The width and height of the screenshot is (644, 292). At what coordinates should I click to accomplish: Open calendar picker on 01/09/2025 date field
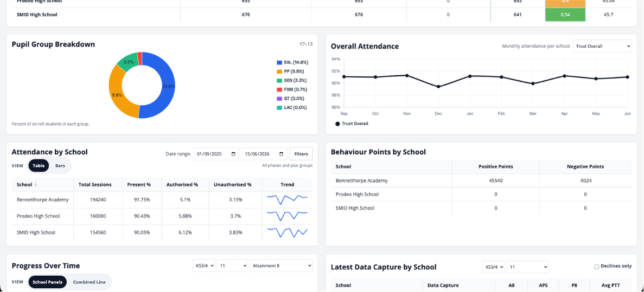pos(233,154)
